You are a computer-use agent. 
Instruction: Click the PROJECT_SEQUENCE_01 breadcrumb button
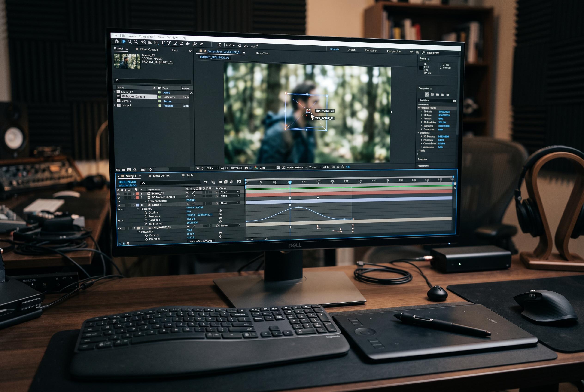pyautogui.click(x=214, y=57)
